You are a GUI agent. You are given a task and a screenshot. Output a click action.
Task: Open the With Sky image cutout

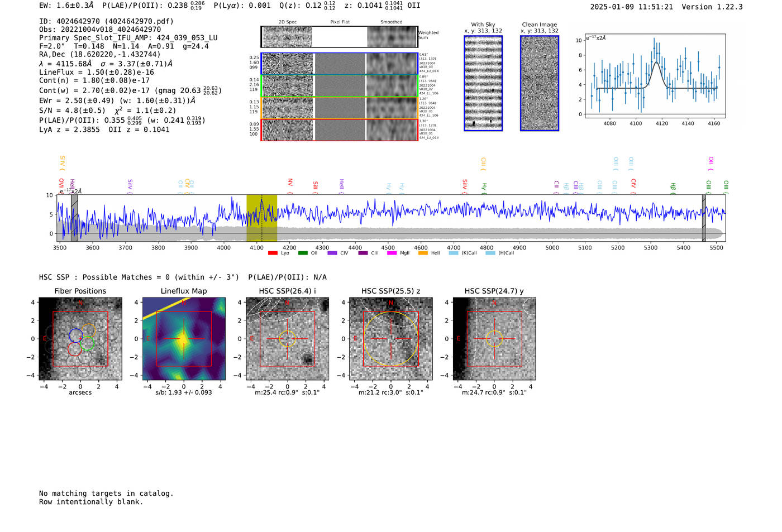pos(483,83)
